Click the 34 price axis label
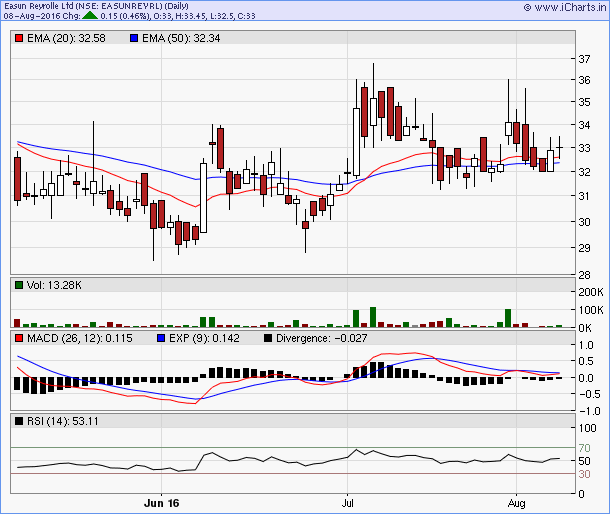Screen dimensions: 610x514 point(584,125)
